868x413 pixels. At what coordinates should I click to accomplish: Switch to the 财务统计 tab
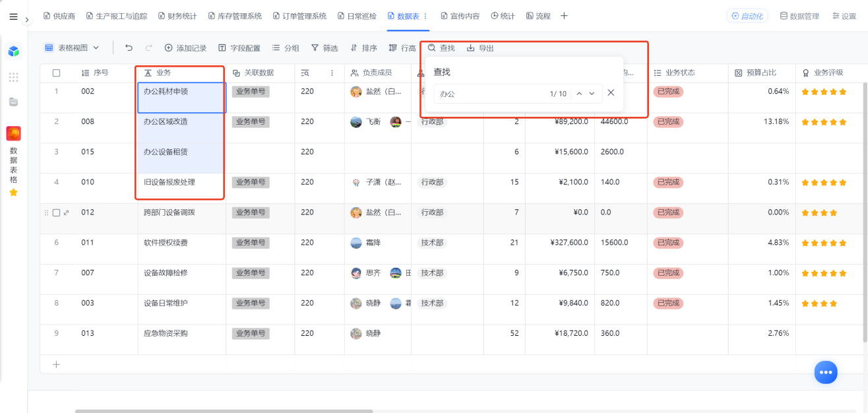(x=177, y=16)
